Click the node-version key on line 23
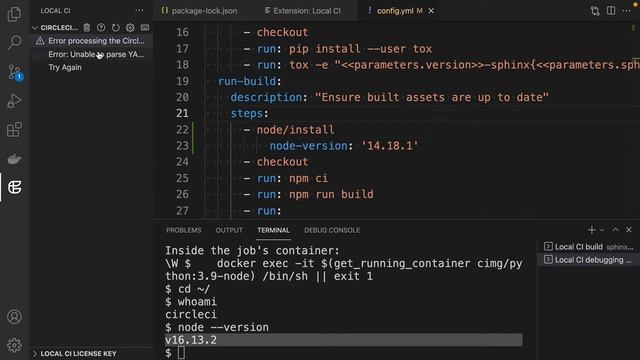640x360 pixels. [x=308, y=146]
